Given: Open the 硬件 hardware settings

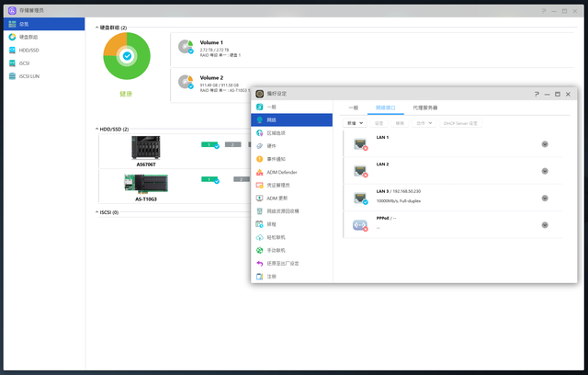Looking at the screenshot, I should click(x=272, y=146).
